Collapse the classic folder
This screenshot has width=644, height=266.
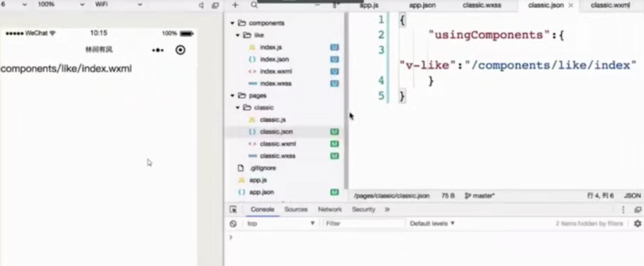tap(238, 108)
